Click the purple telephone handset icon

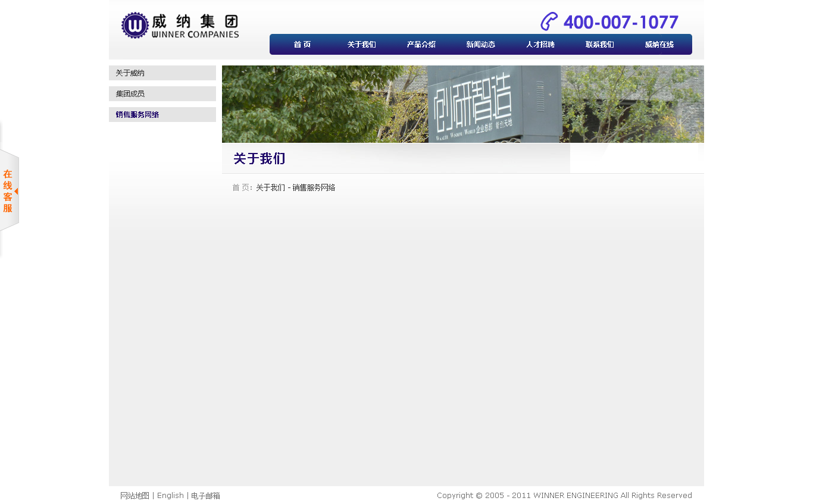[549, 21]
